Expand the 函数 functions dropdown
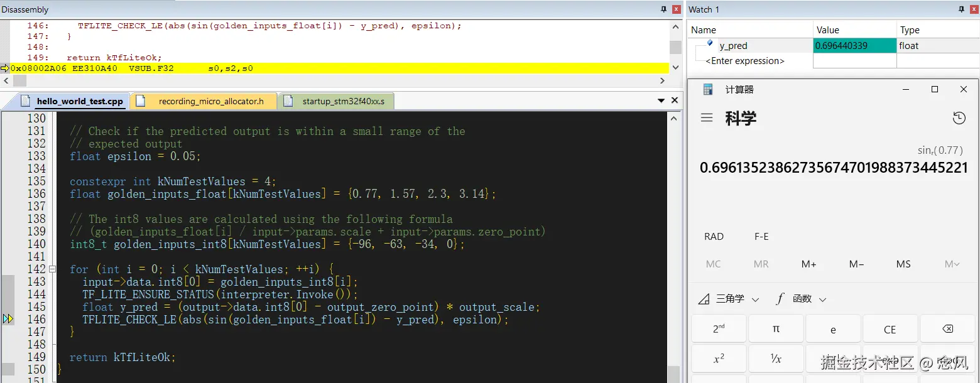The image size is (980, 383). (801, 299)
